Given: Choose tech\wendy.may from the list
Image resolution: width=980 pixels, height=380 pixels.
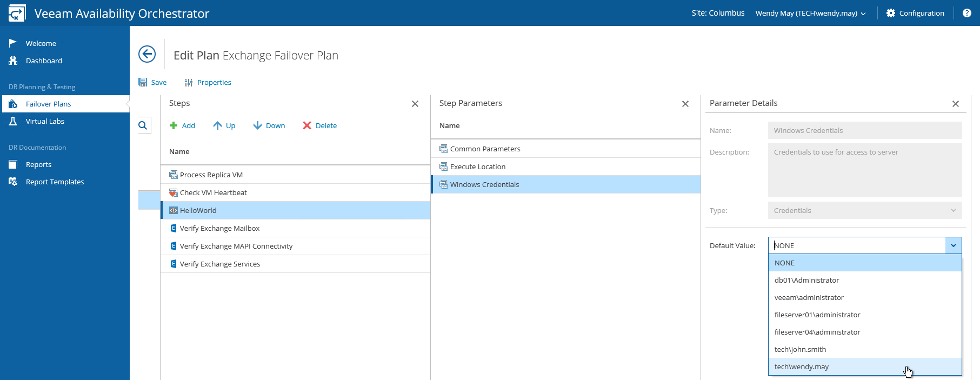Looking at the screenshot, I should click(865, 366).
